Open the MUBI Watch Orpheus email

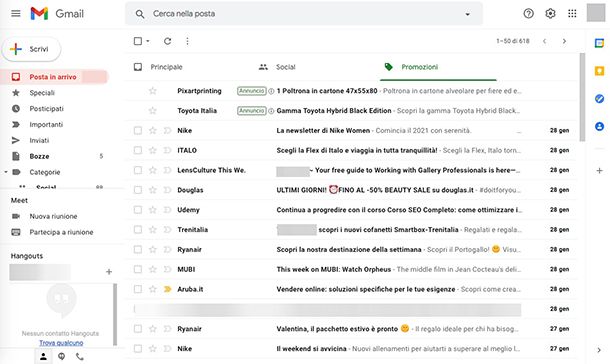pos(350,269)
